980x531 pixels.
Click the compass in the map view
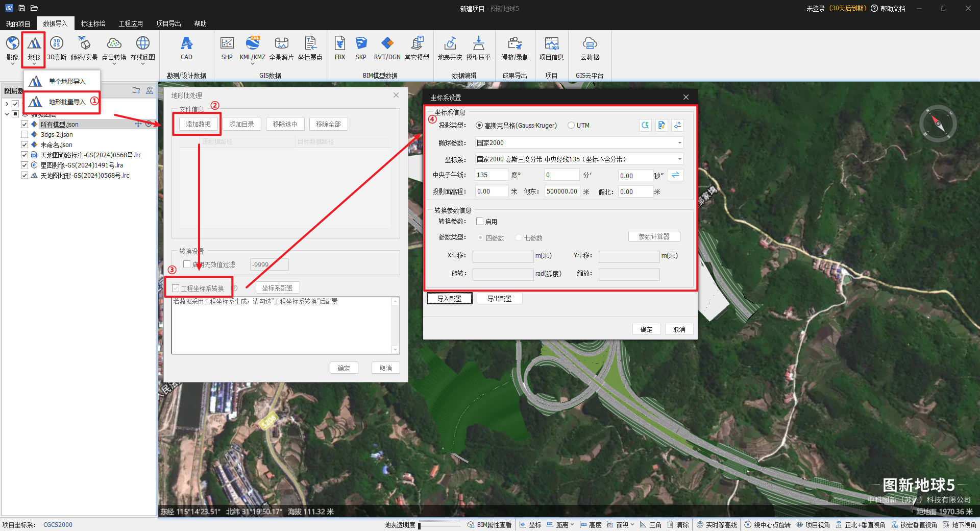coord(938,124)
